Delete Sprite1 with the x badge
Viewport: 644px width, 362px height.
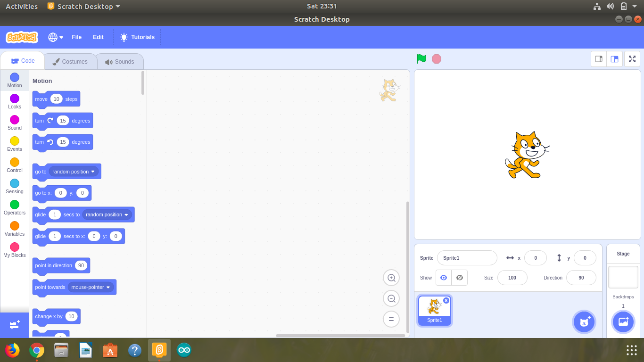coord(446,300)
